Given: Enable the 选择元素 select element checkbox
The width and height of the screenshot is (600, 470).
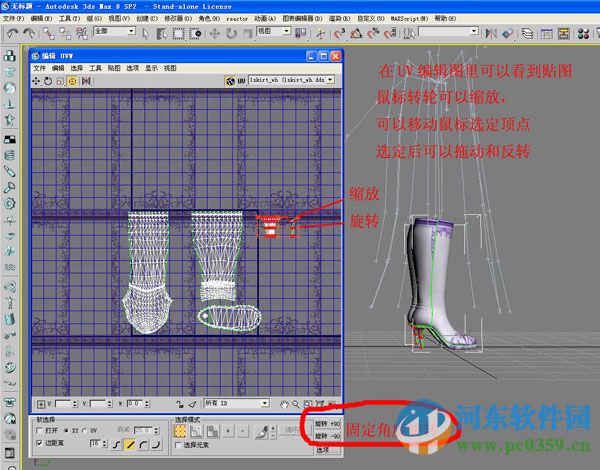Looking at the screenshot, I should (178, 445).
